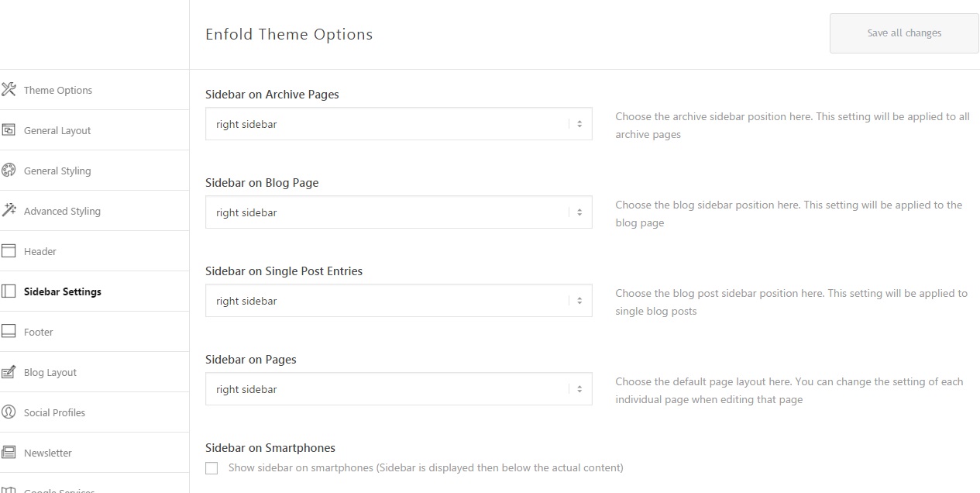Switch to the Header settings section
This screenshot has height=493, width=980.
tap(40, 251)
